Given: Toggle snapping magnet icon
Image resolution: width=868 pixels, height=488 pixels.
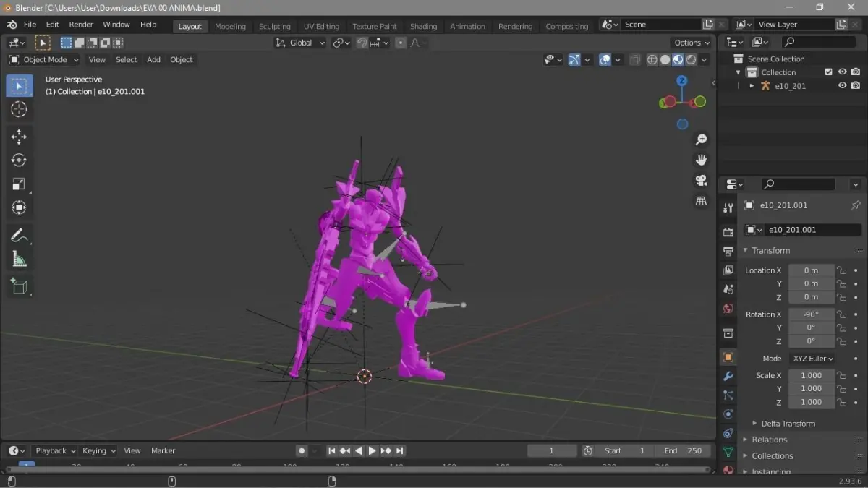Looking at the screenshot, I should 362,43.
